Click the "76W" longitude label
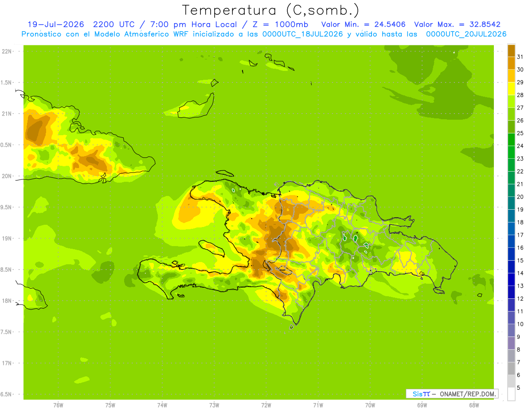The image size is (532, 411). [58, 405]
